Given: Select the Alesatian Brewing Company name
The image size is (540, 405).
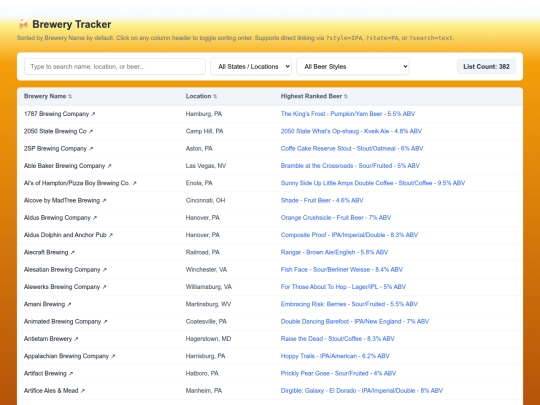Looking at the screenshot, I should pos(62,269).
